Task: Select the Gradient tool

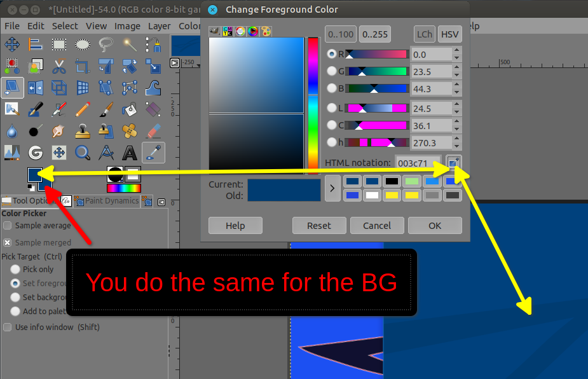Action: coord(153,109)
